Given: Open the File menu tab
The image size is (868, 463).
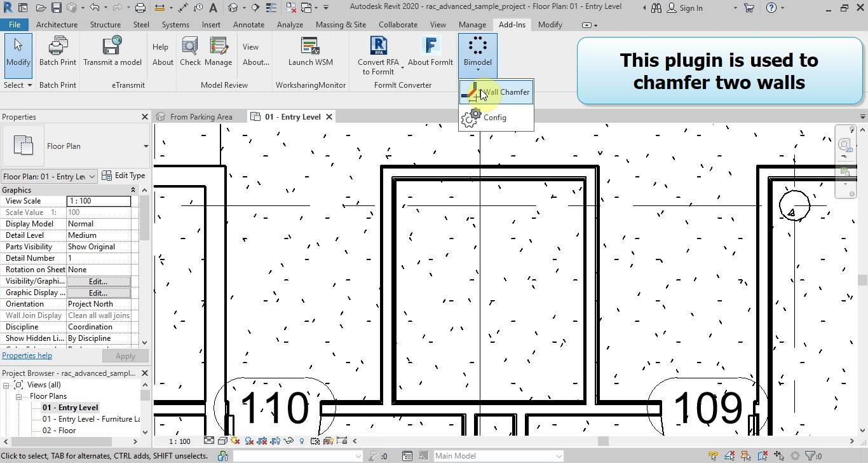Looking at the screenshot, I should click(15, 25).
